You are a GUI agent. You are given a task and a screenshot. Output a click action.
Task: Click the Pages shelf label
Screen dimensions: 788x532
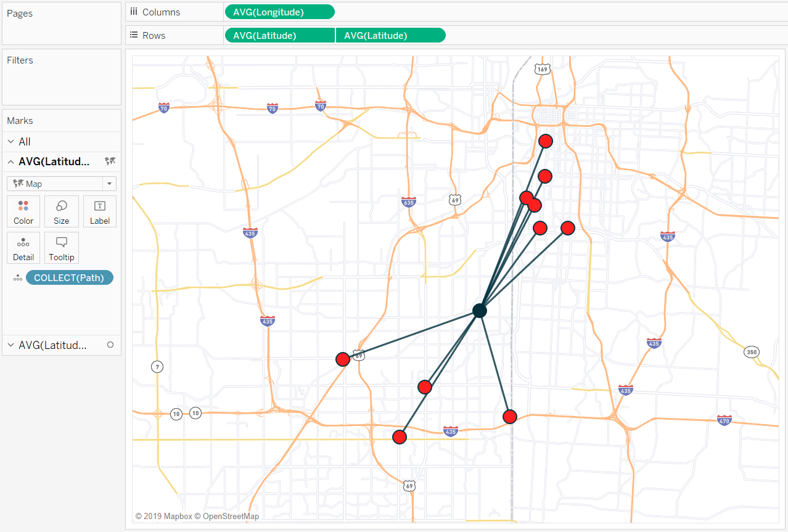pos(20,14)
